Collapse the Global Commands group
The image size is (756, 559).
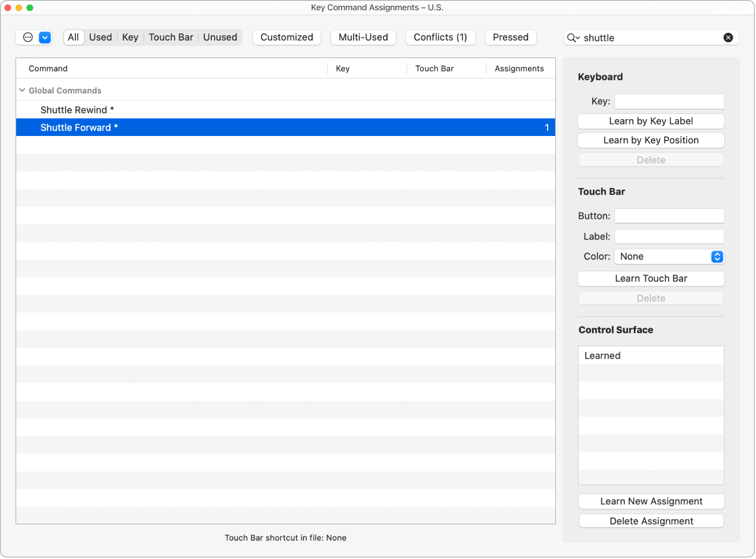[x=22, y=90]
